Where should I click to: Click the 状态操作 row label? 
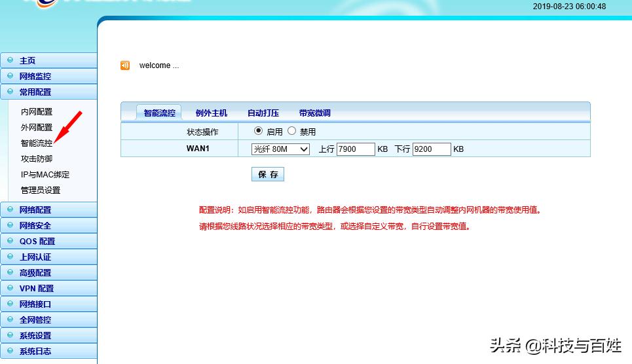pos(202,132)
